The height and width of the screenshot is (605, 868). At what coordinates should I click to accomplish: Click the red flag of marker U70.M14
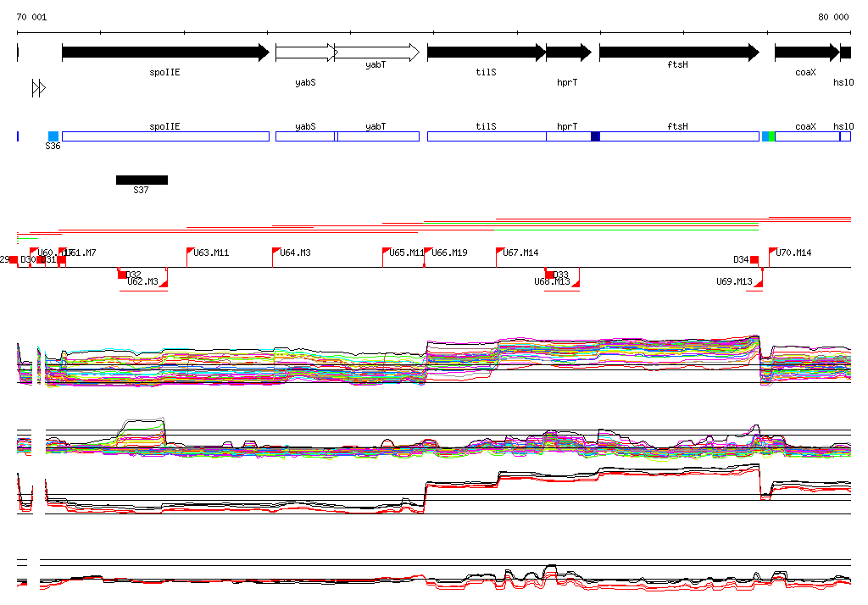pos(773,251)
